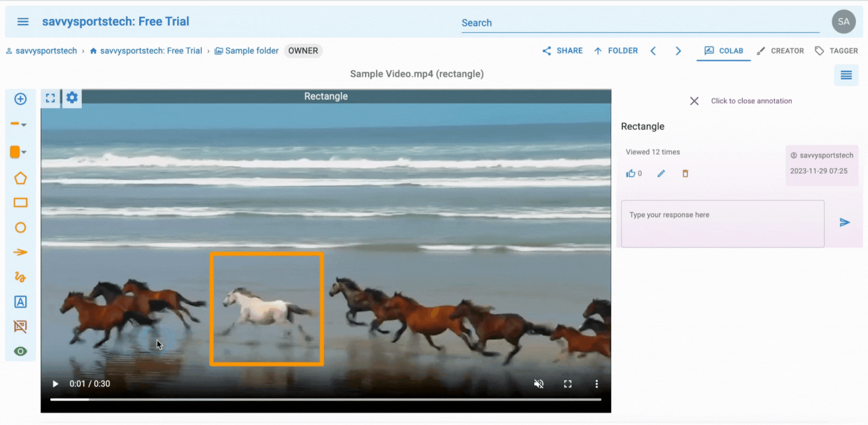
Task: Click the video progress bar
Action: [x=325, y=400]
